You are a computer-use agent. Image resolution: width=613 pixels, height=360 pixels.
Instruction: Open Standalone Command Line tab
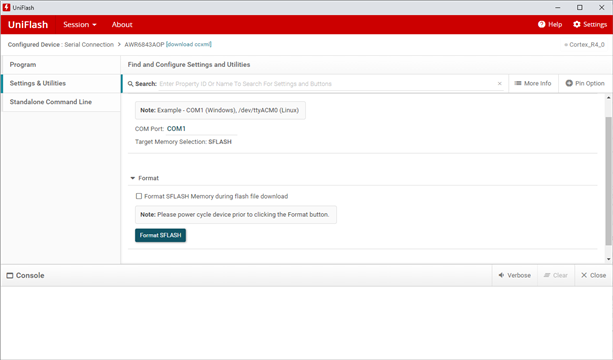click(x=61, y=102)
